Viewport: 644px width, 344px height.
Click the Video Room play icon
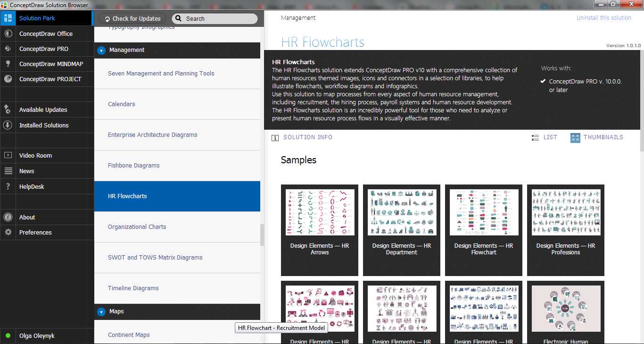8,155
